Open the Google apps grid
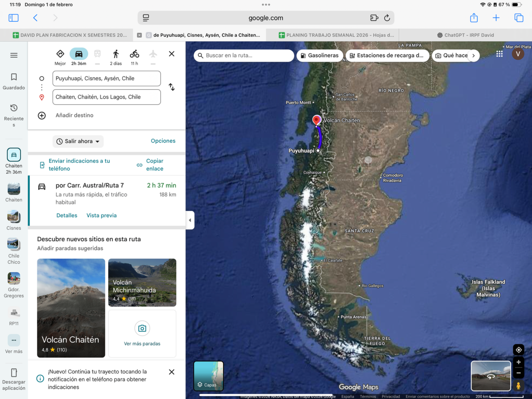The image size is (532, 399). pyautogui.click(x=499, y=54)
